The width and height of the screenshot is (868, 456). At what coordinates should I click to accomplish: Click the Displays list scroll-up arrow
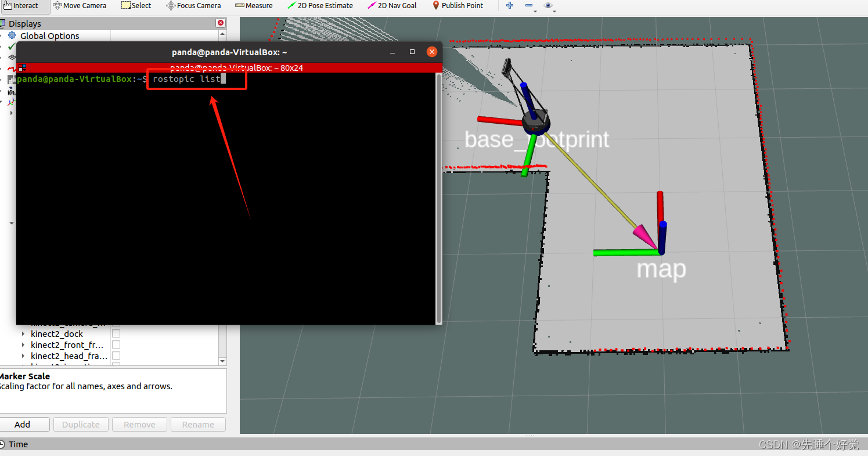click(x=222, y=35)
